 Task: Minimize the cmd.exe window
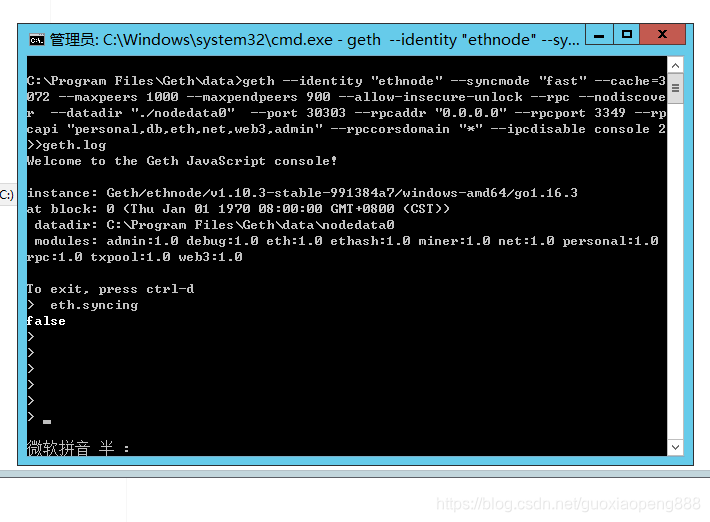coord(599,34)
